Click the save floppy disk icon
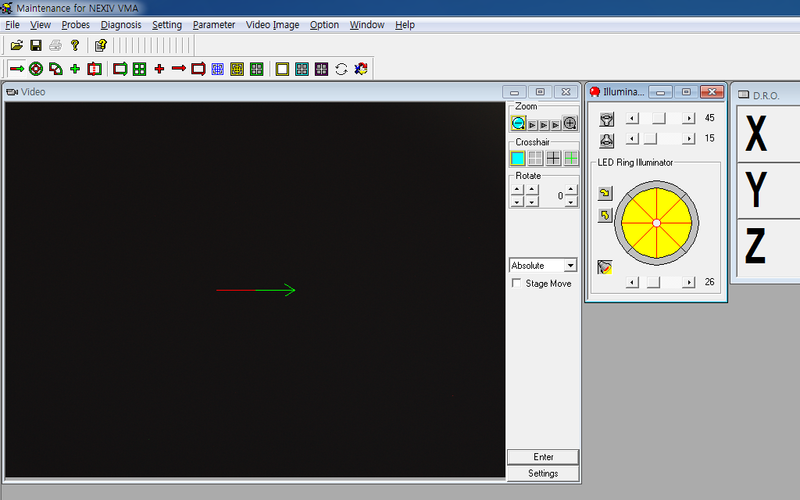Viewport: 800px width, 500px height. (x=35, y=45)
